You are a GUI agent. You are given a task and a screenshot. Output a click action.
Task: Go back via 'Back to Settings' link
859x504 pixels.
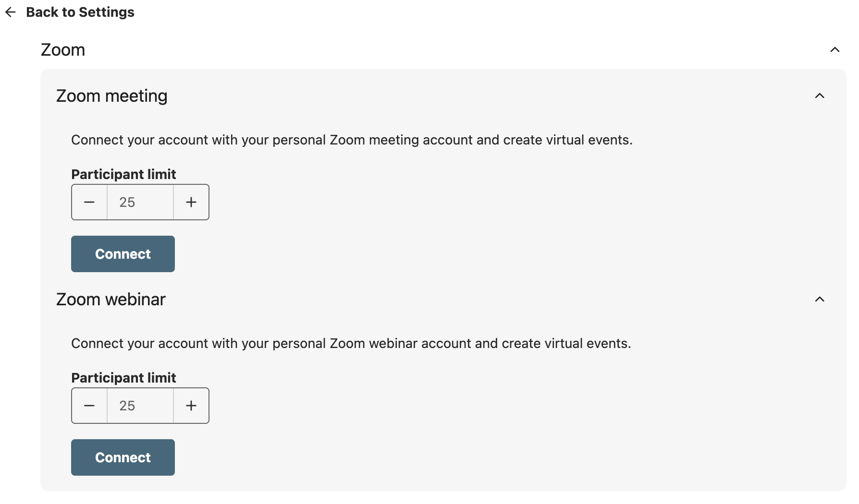click(80, 12)
